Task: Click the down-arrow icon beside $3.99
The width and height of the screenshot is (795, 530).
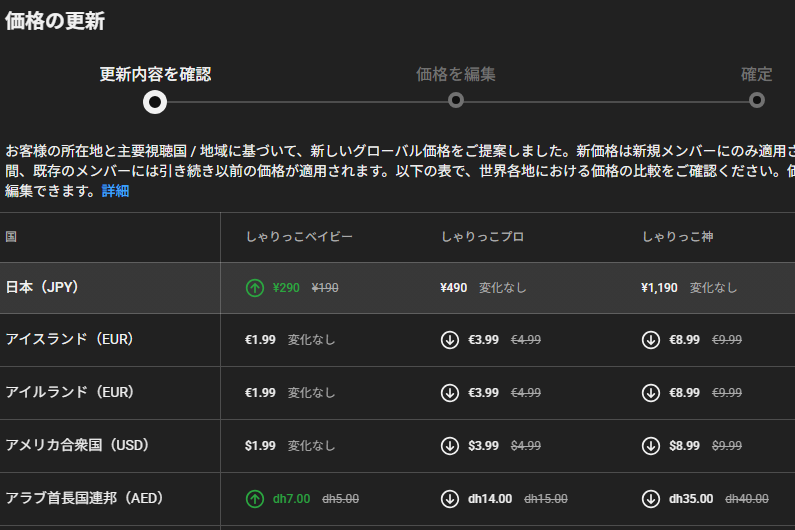Action: click(x=450, y=446)
